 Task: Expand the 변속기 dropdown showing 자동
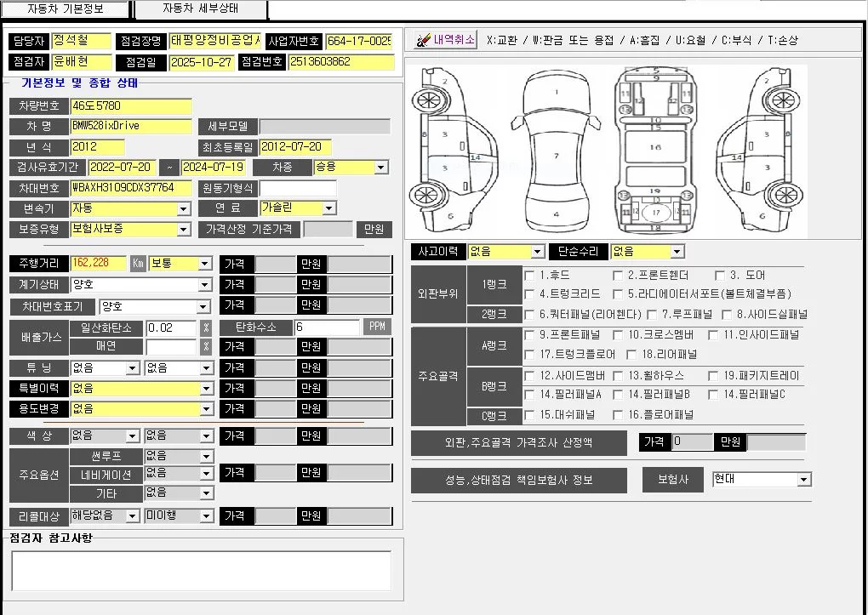click(183, 208)
